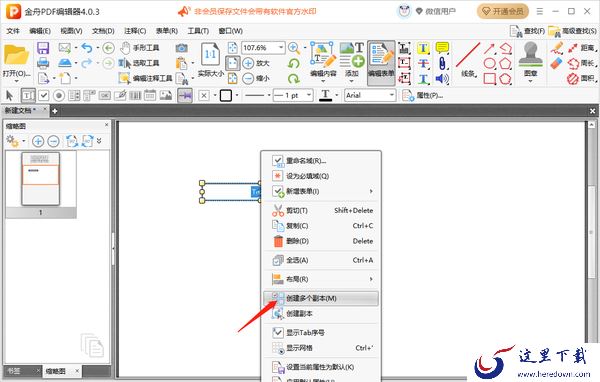Click the blue Undo arrow
600x382 pixels.
click(x=87, y=48)
